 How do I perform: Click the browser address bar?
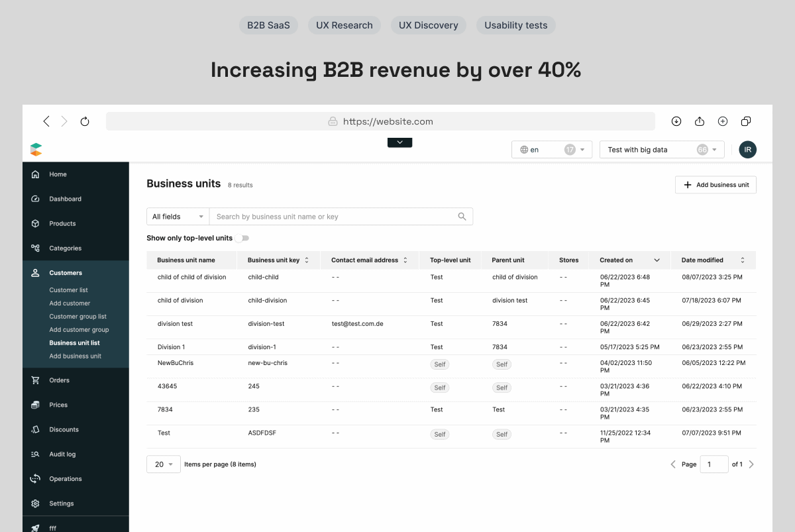380,121
